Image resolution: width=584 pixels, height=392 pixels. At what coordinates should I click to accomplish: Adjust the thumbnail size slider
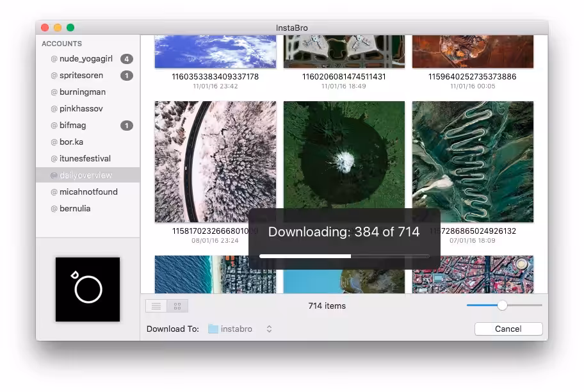pyautogui.click(x=502, y=306)
